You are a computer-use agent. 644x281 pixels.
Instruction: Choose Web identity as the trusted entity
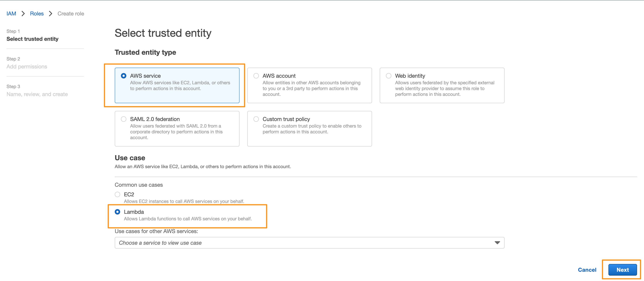coord(388,76)
